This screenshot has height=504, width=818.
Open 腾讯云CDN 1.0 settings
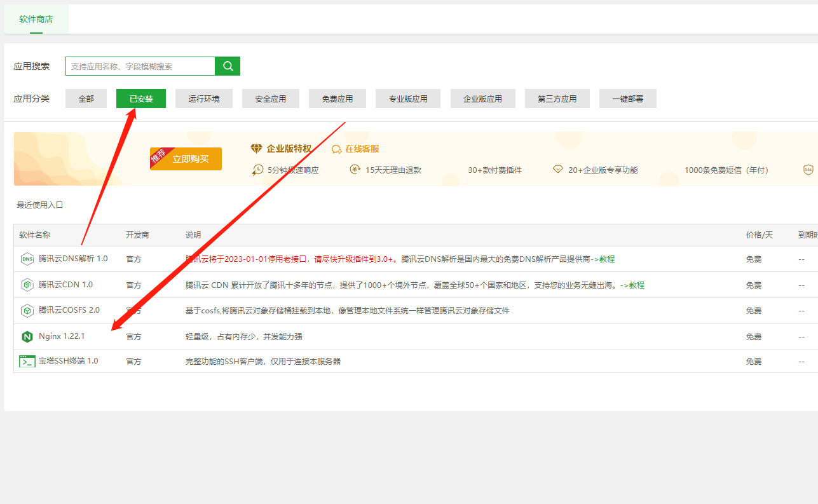[x=65, y=285]
